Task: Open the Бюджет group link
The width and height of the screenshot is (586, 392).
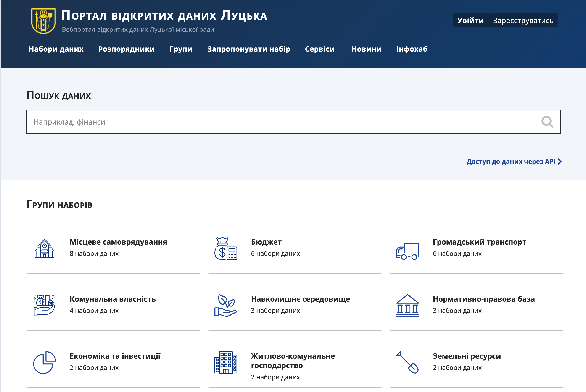Action: coord(266,242)
